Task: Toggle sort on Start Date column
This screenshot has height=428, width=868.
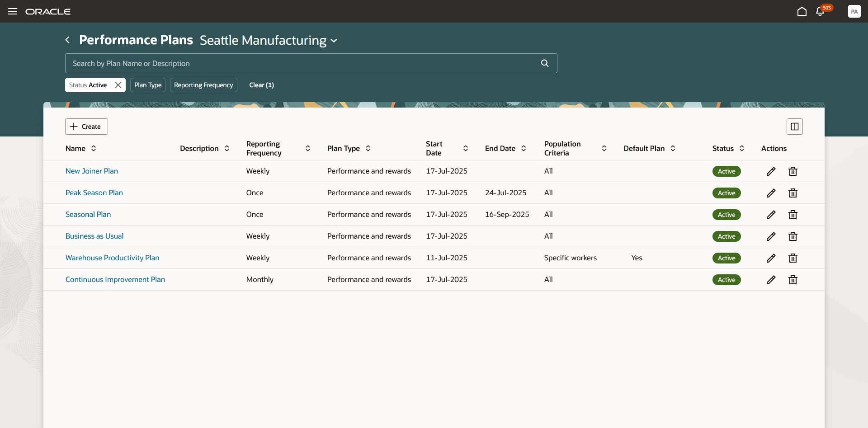Action: click(465, 148)
